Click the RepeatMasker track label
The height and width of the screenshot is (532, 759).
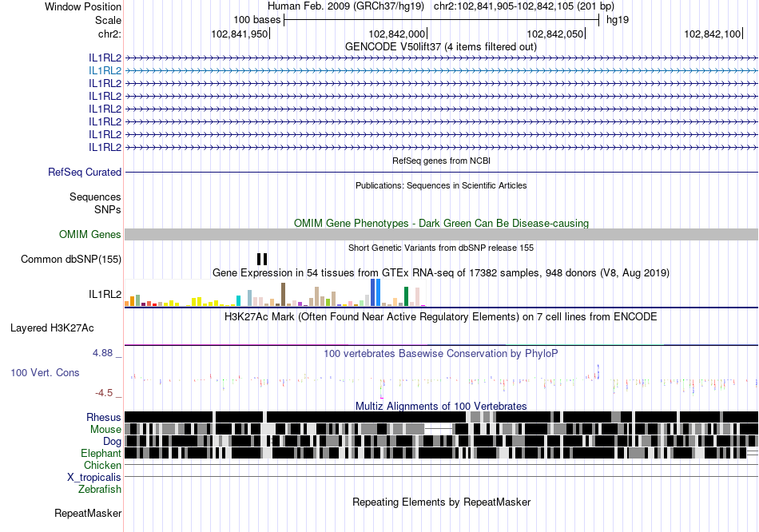pyautogui.click(x=88, y=514)
